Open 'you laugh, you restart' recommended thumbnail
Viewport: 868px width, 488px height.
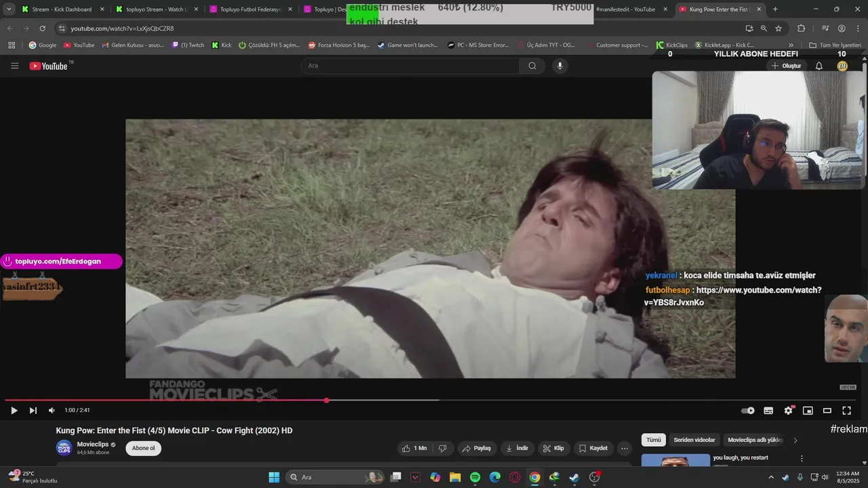point(675,460)
